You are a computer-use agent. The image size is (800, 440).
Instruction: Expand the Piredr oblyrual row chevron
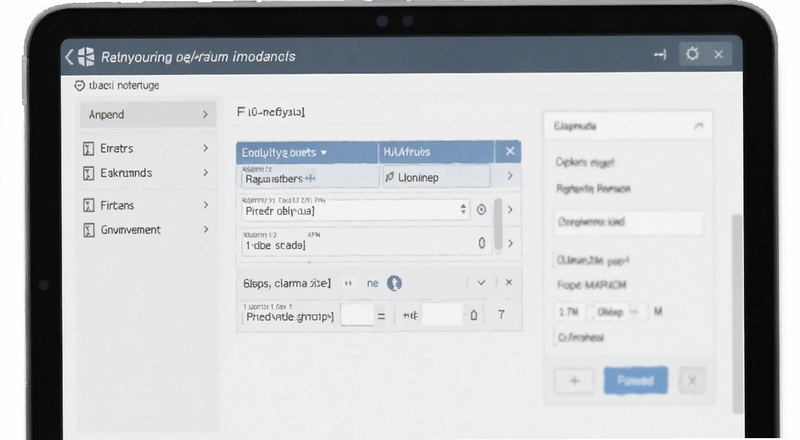tap(510, 210)
